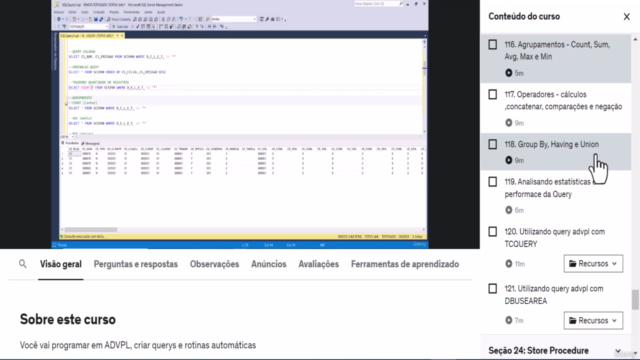The image size is (640, 360).
Task: Click play icon of lesson 116 Agrupamentos
Action: tap(509, 73)
